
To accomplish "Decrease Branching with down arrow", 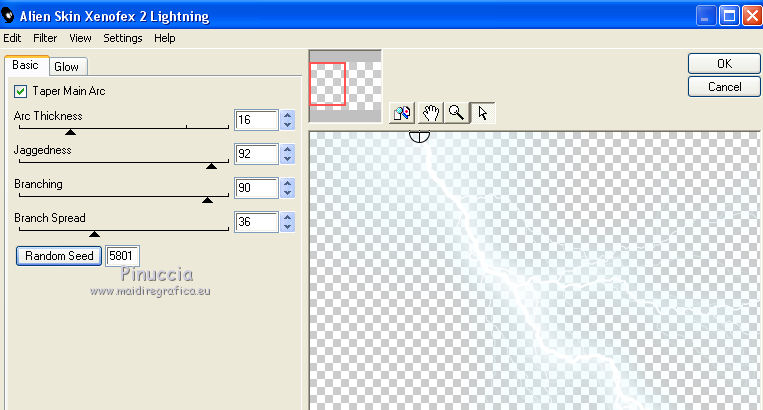I will pyautogui.click(x=288, y=193).
